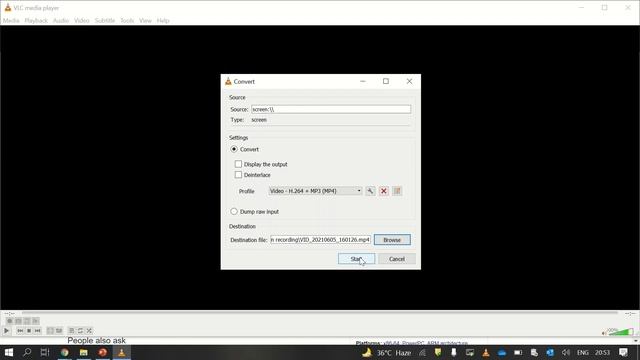Viewport: 640px width, 360px height.
Task: Open the Playback menu
Action: coord(36,20)
